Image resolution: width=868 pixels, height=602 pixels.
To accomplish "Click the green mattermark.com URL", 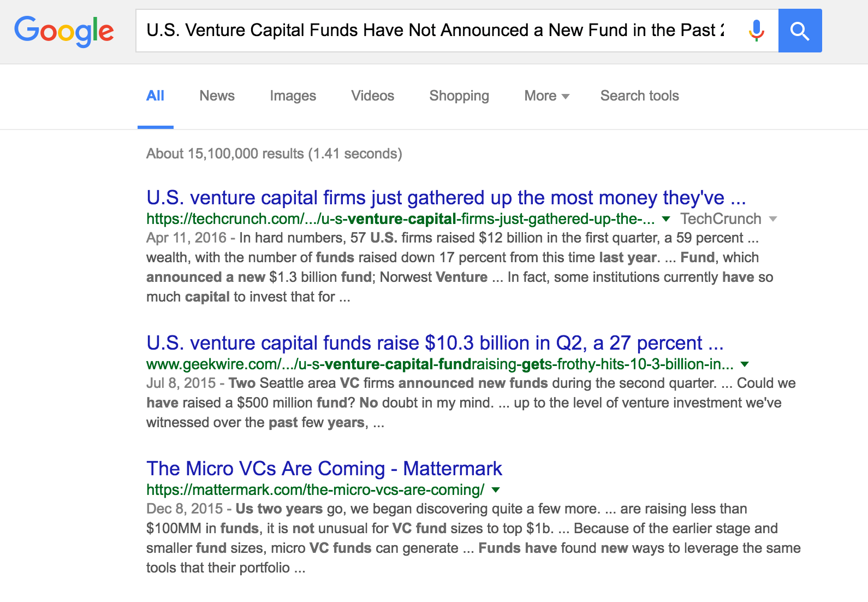I will coord(316,490).
